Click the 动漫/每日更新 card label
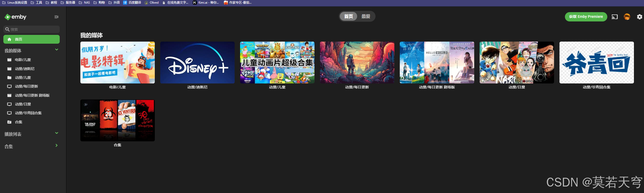This screenshot has width=644, height=193. [357, 87]
